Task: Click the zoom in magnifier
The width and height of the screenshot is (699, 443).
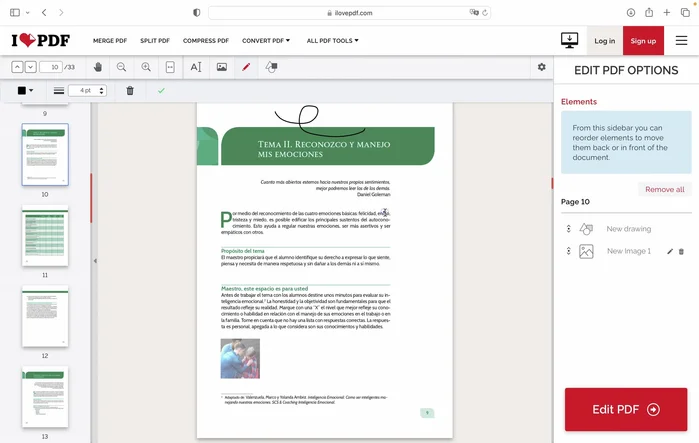Action: click(x=146, y=67)
